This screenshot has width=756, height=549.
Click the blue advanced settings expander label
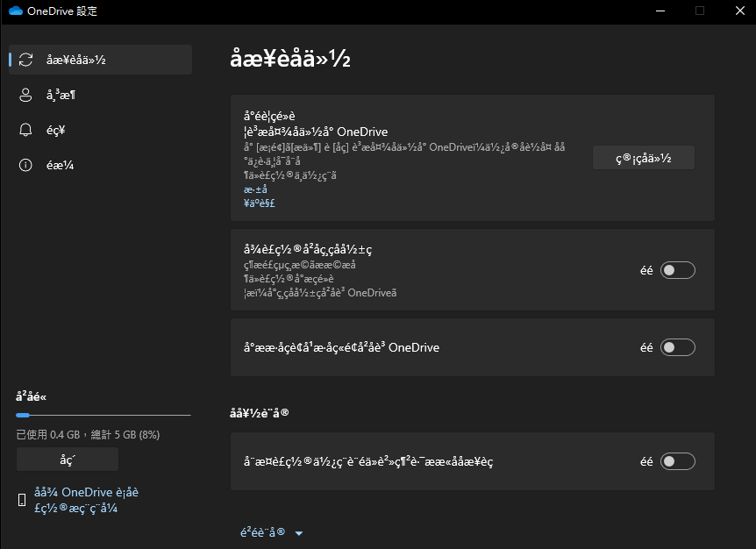click(x=263, y=532)
